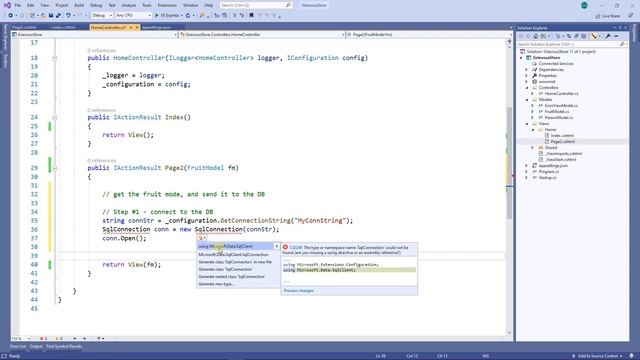
Task: Open the HomeController class navigation dropdown
Action: click(262, 35)
